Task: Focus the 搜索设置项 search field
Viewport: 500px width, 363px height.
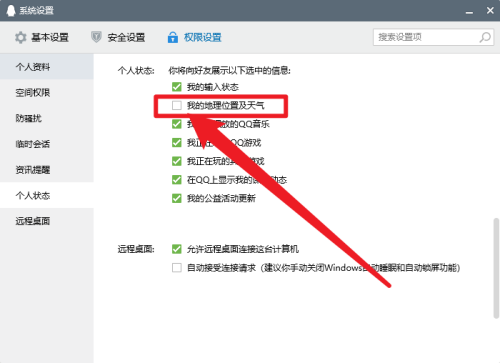Action: (x=433, y=37)
